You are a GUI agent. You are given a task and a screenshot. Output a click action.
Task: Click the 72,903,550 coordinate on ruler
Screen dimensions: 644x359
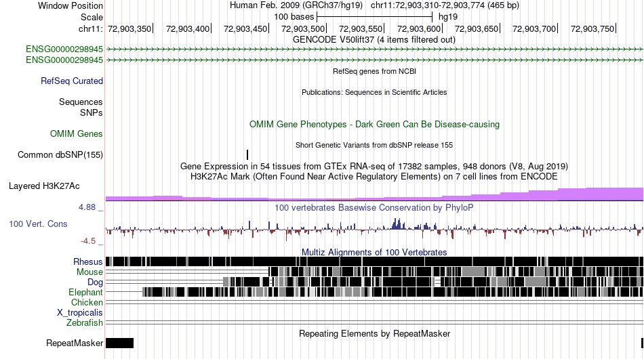pos(361,28)
